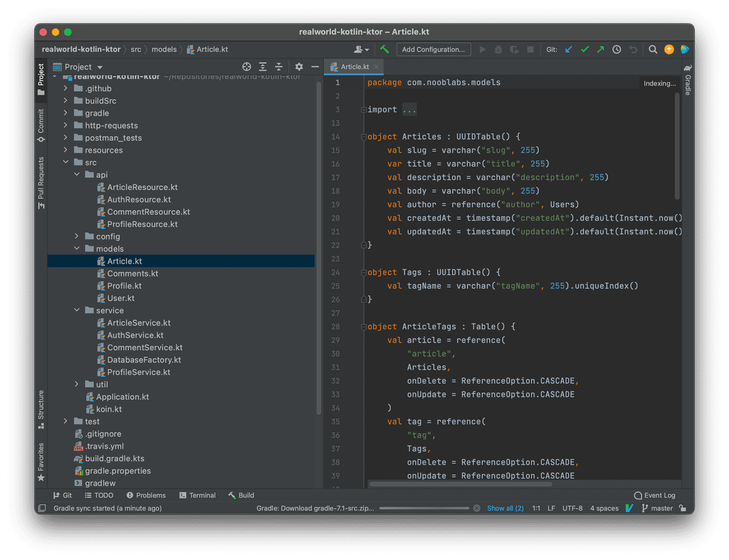This screenshot has width=729, height=560.
Task: Click locate file target icon in Project panel
Action: (247, 67)
